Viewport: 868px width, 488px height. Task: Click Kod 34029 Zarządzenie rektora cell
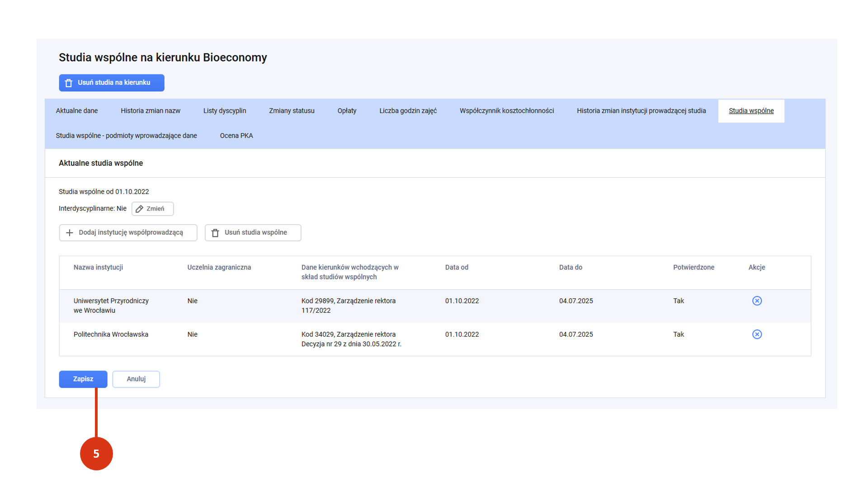tap(351, 339)
